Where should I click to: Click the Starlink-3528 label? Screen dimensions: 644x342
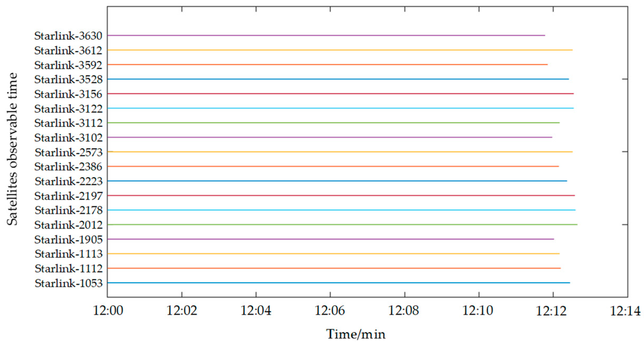[68, 79]
